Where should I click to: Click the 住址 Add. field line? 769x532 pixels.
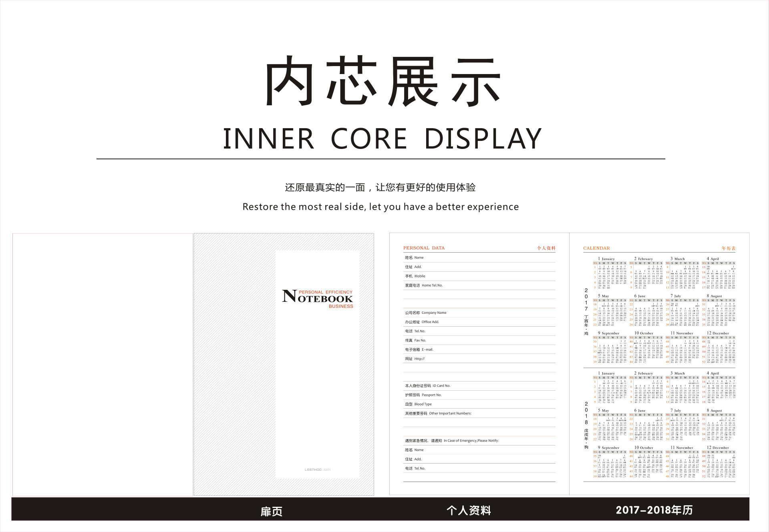(x=479, y=267)
